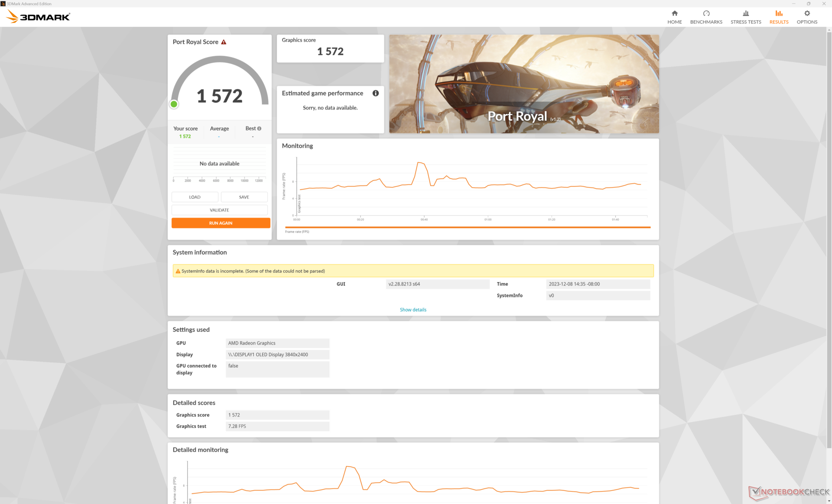Open the Stress Tests icon
This screenshot has width=832, height=504.
pyautogui.click(x=745, y=13)
